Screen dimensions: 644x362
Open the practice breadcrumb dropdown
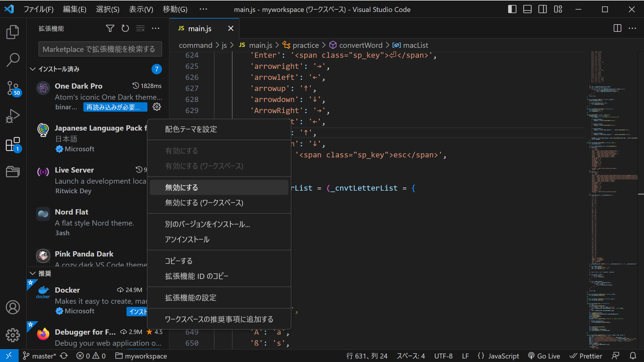click(301, 45)
